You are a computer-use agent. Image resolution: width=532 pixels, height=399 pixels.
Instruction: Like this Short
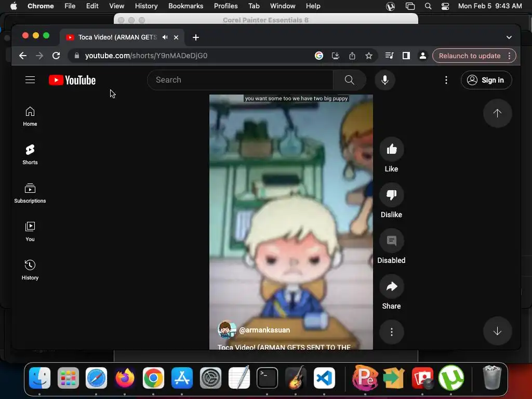pyautogui.click(x=392, y=149)
